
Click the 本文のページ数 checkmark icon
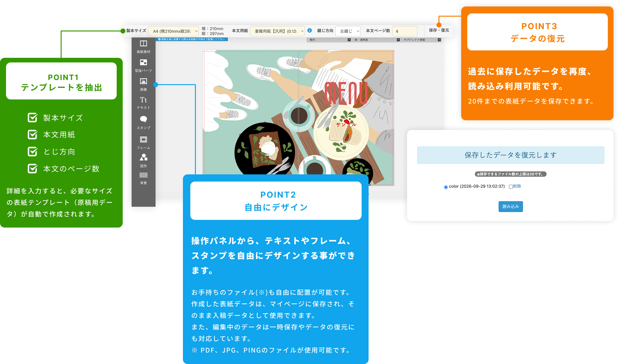(x=32, y=168)
